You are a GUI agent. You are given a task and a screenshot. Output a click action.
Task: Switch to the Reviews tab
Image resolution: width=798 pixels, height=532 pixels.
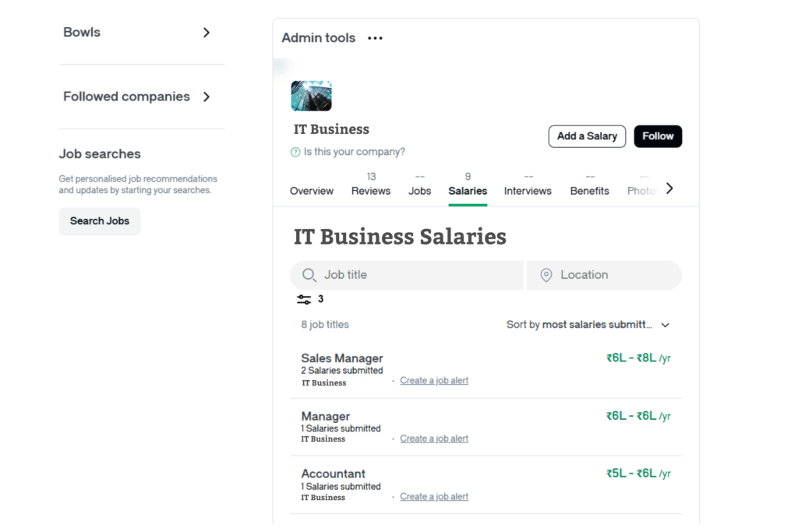point(371,191)
